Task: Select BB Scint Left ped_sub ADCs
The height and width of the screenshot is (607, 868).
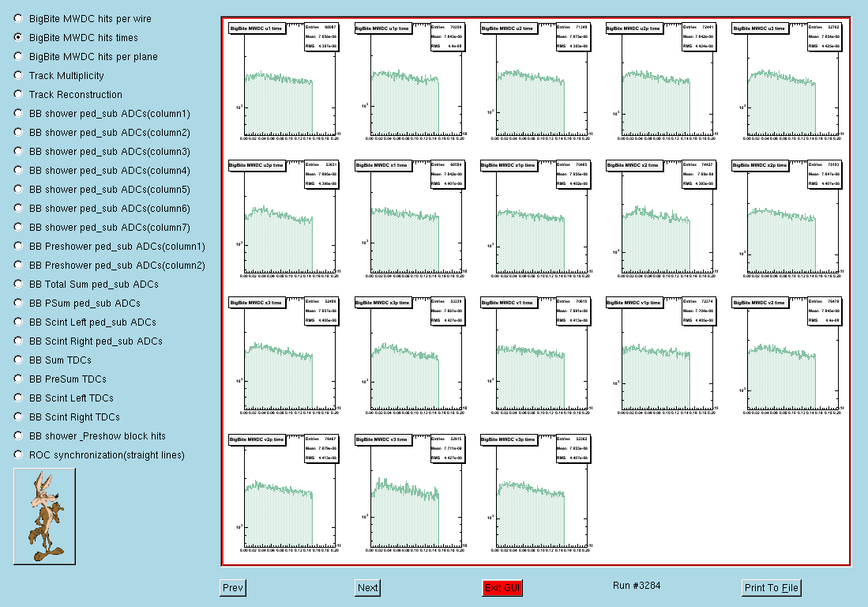Action: [x=18, y=322]
